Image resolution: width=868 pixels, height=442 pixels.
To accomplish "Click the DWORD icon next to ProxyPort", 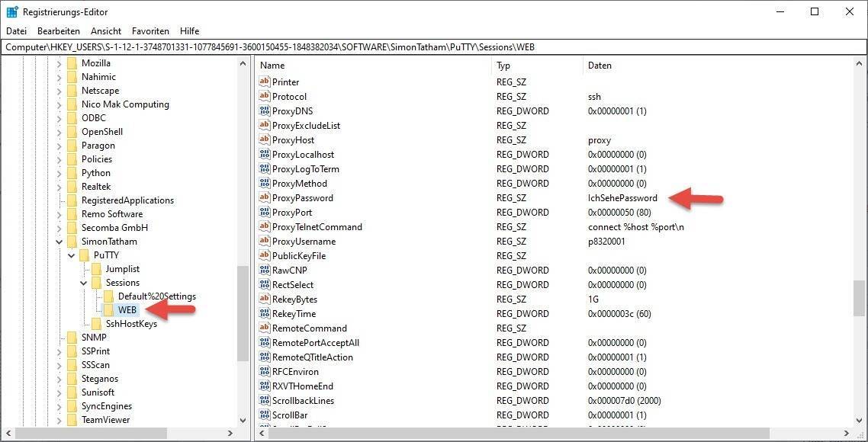I will pyautogui.click(x=265, y=213).
